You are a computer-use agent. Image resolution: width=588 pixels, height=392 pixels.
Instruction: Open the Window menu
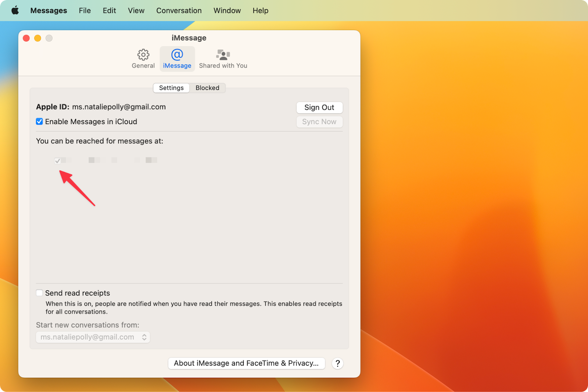click(227, 10)
